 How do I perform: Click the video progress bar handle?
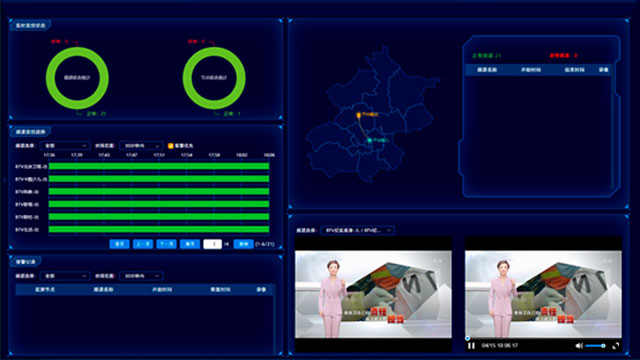468,338
